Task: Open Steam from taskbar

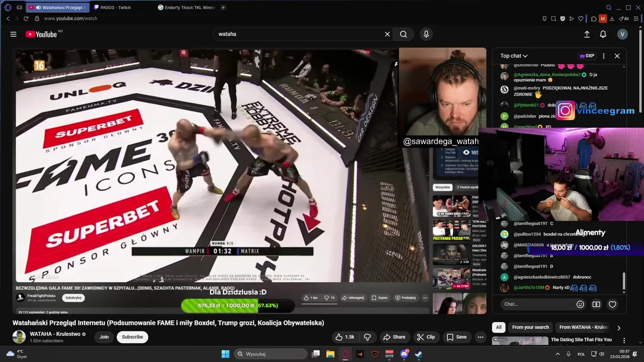Action: tap(419, 354)
